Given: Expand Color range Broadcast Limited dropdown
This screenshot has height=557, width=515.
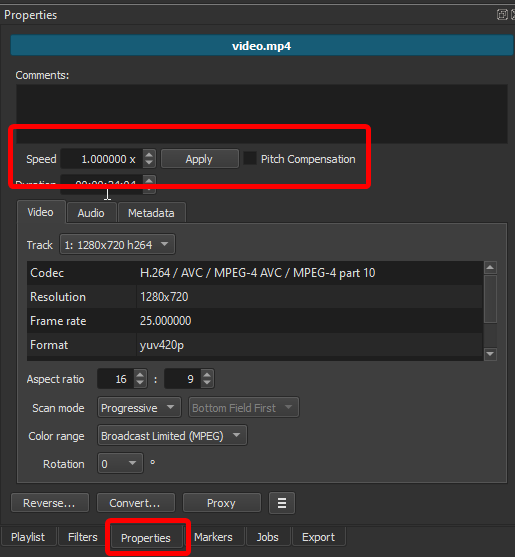Looking at the screenshot, I should coord(172,436).
